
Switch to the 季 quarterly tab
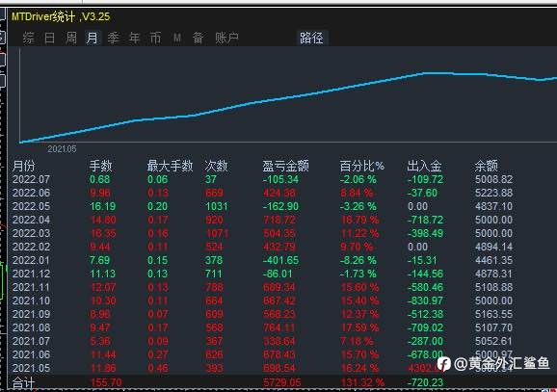click(x=114, y=38)
